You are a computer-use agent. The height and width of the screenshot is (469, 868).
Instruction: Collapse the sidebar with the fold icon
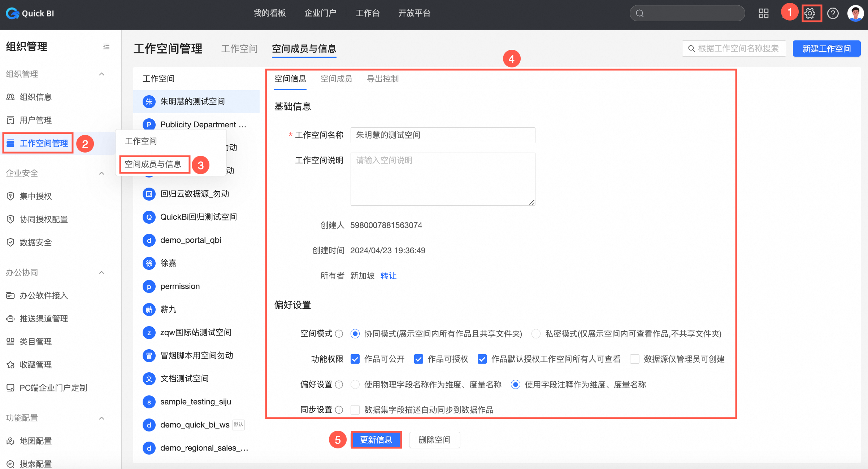point(106,47)
